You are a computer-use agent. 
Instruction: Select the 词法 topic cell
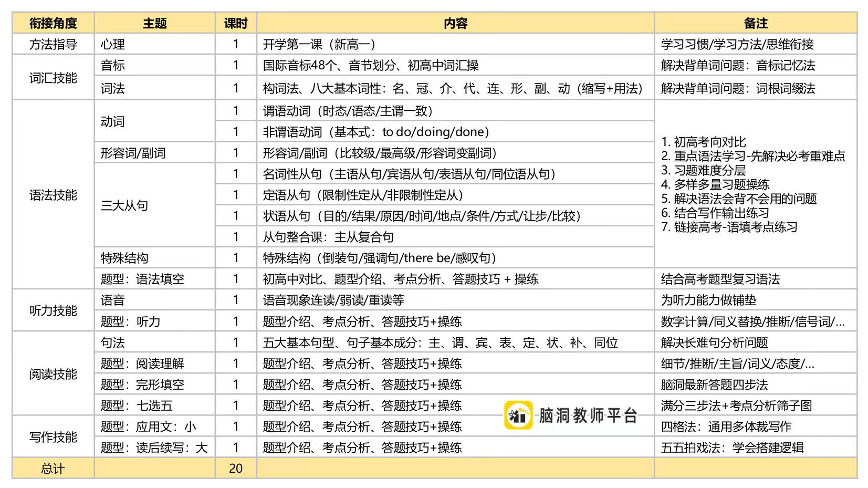pos(154,88)
